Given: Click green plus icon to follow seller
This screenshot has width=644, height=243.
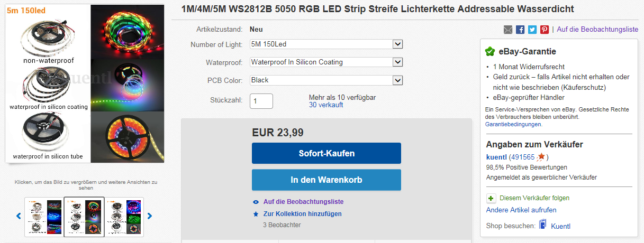Looking at the screenshot, I should coord(491,199).
